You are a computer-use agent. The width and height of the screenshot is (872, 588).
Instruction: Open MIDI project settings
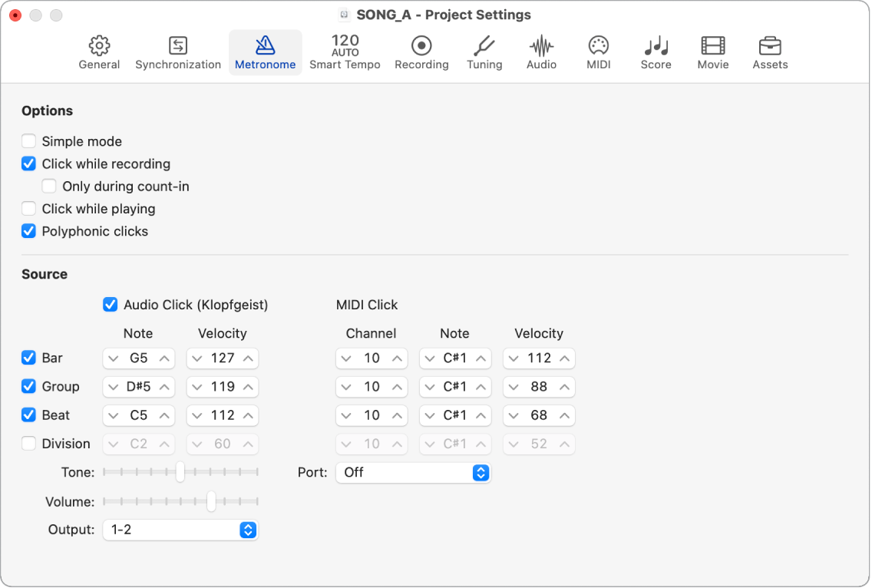point(598,51)
